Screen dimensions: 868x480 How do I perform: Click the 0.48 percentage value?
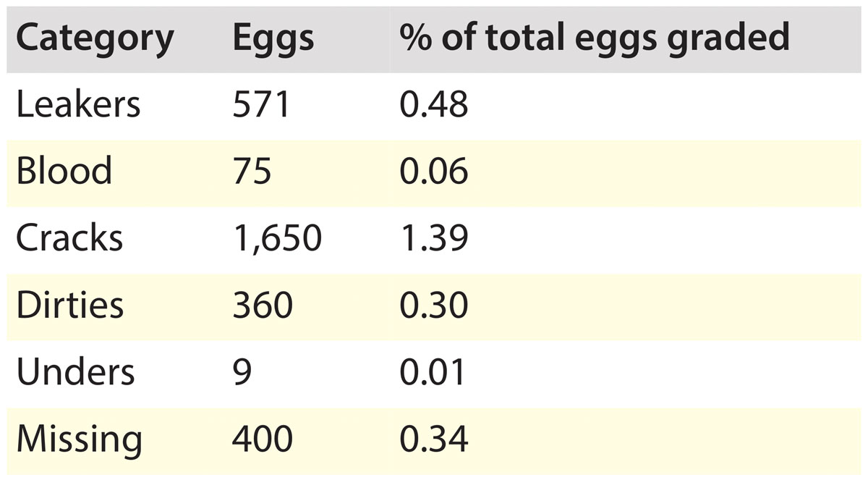[x=434, y=104]
